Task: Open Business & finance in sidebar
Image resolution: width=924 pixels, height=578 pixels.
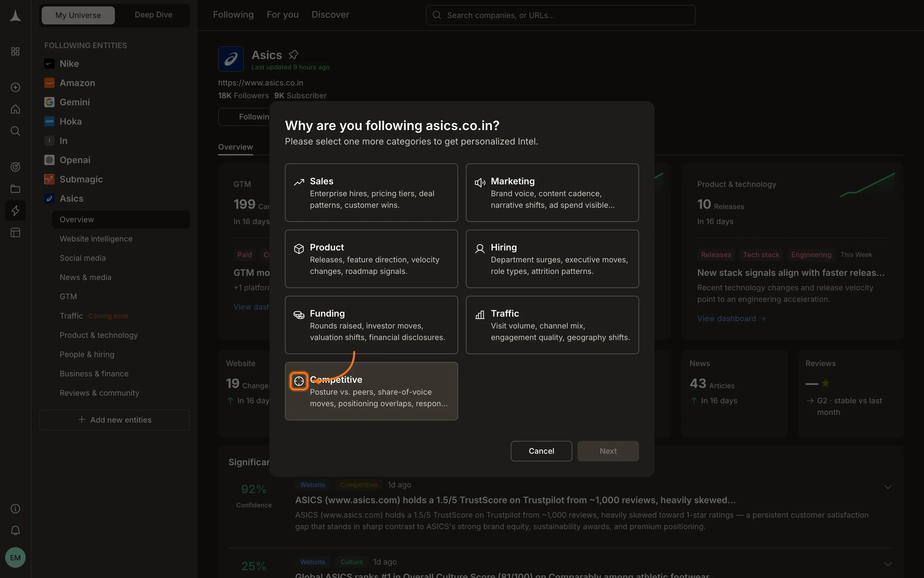Action: [x=94, y=373]
